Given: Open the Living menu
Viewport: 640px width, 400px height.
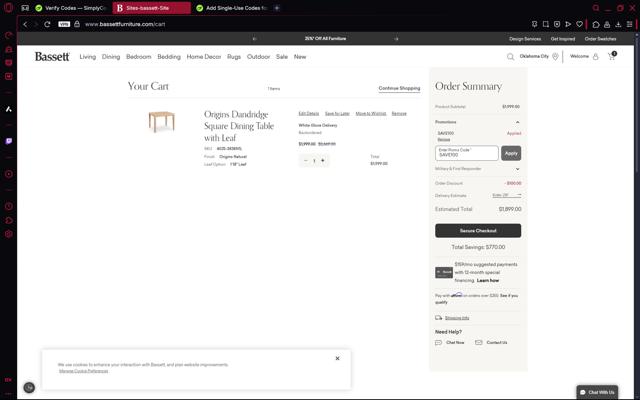Looking at the screenshot, I should point(88,57).
